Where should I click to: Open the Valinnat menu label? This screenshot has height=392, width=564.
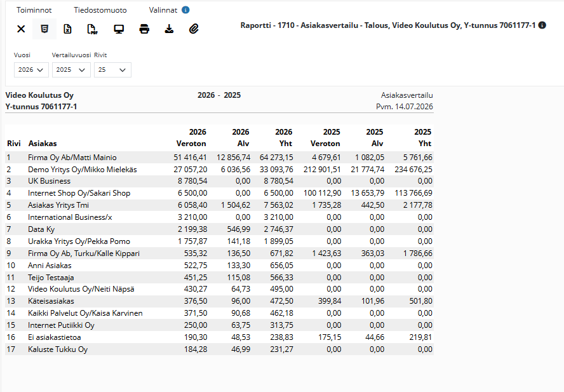pyautogui.click(x=163, y=10)
